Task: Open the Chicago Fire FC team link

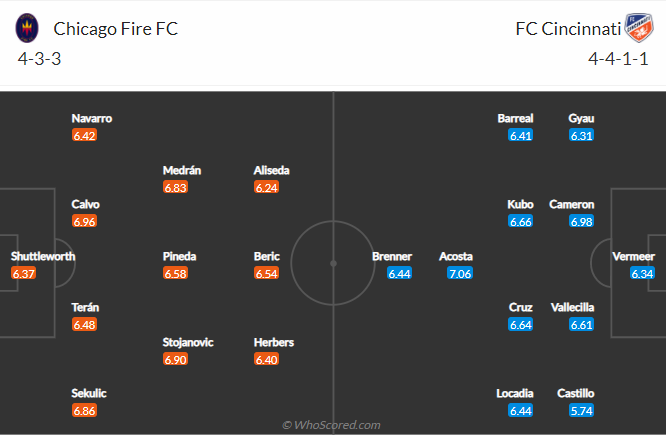Action: coord(116,29)
